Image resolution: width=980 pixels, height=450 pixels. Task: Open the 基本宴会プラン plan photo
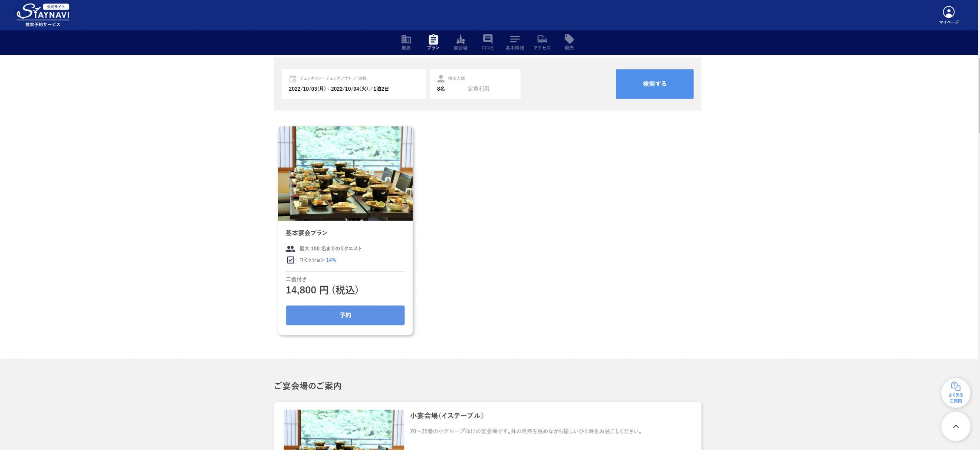click(345, 174)
